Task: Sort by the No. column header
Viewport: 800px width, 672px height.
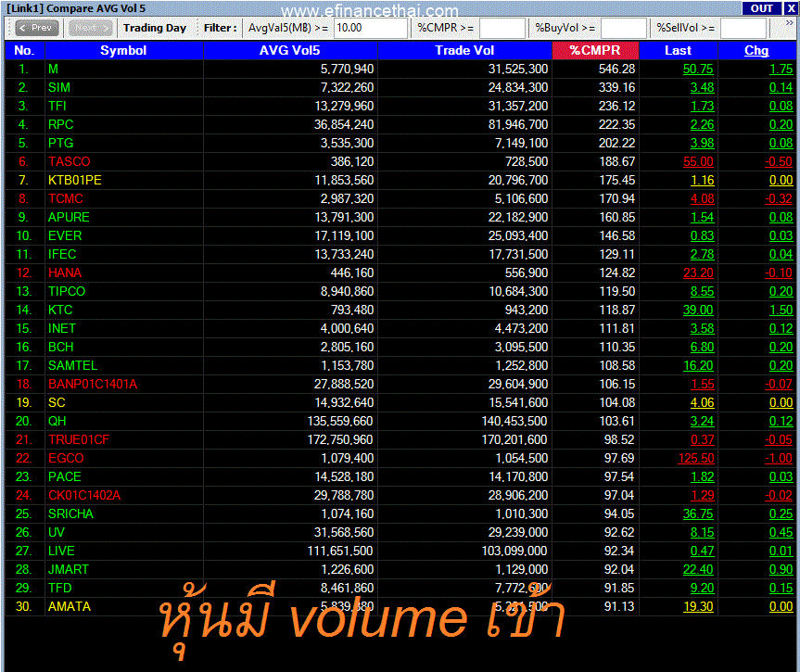Action: [24, 50]
